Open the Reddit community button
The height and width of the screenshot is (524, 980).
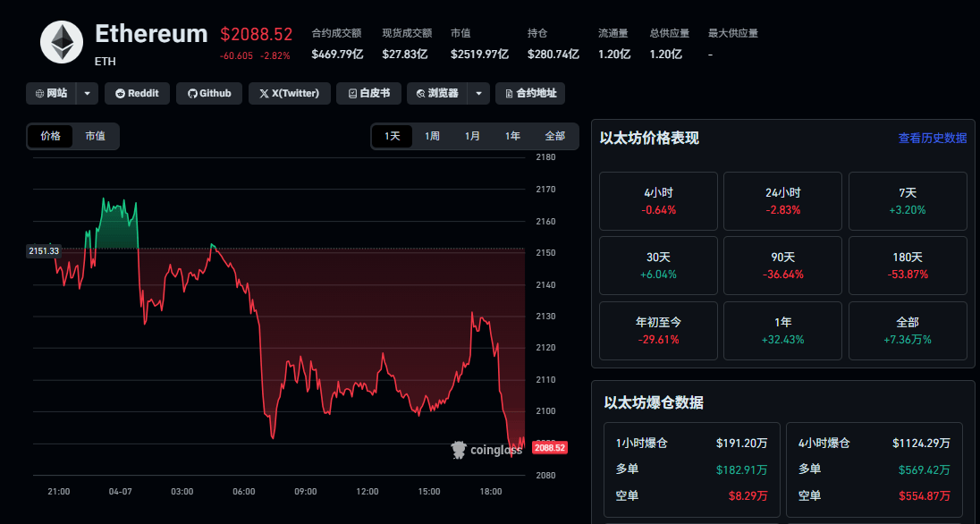point(137,93)
